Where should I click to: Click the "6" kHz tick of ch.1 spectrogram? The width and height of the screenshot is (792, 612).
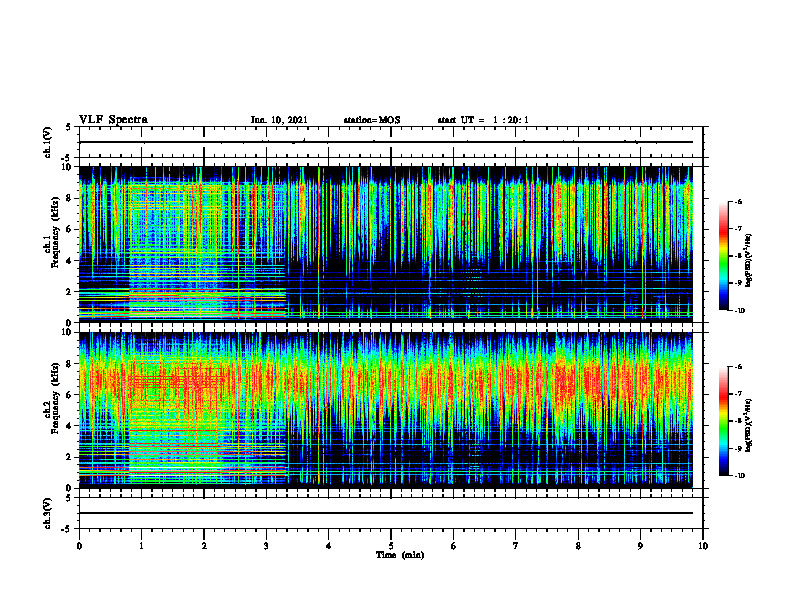click(69, 229)
